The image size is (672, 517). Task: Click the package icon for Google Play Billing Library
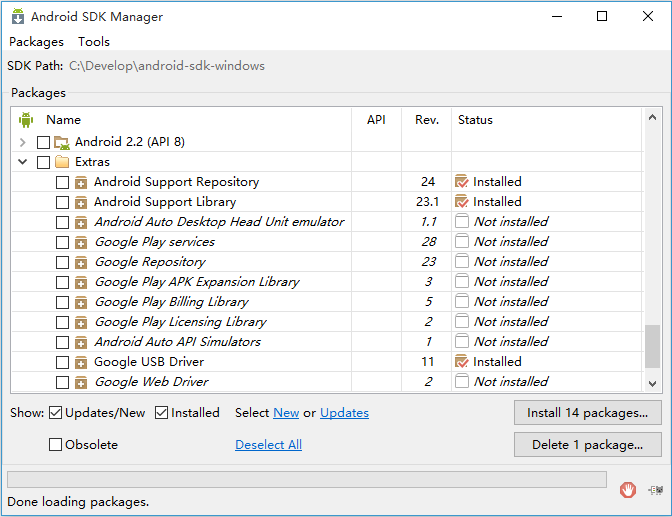click(x=81, y=302)
